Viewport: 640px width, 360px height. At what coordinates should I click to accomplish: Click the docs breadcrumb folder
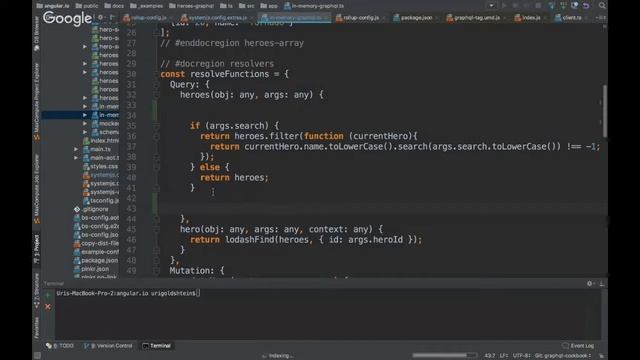(113, 6)
